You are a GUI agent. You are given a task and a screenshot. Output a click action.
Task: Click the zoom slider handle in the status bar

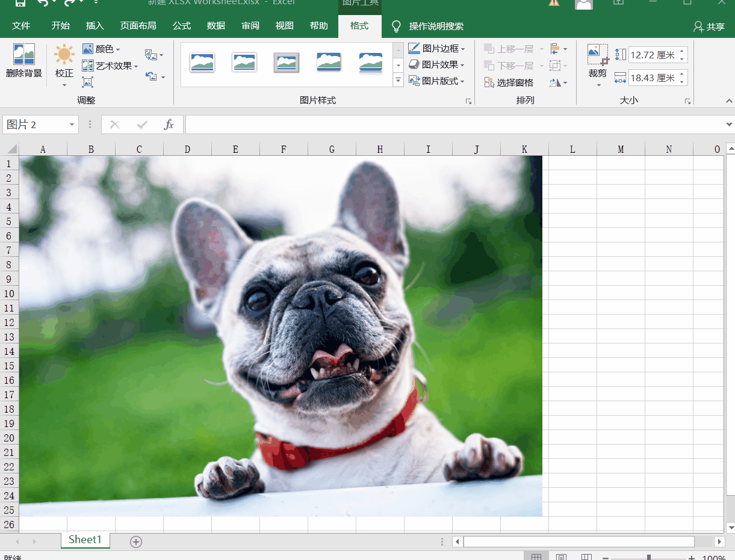point(648,558)
